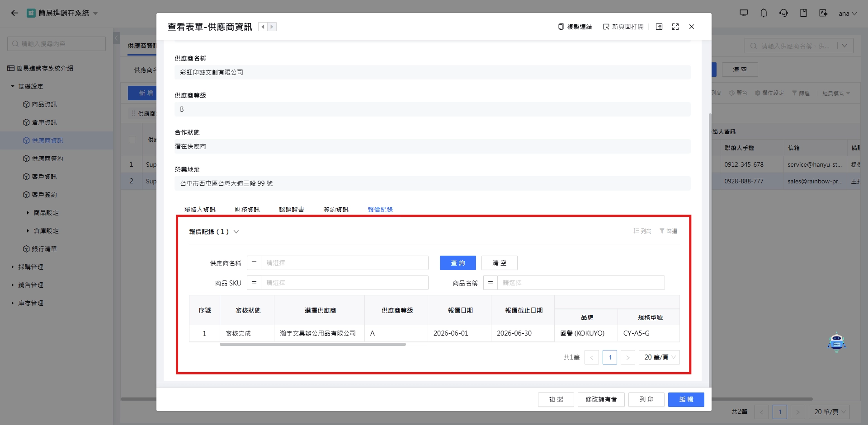Click 清空 next to 查詢 in dialog
Image resolution: width=868 pixels, height=425 pixels.
(x=500, y=263)
